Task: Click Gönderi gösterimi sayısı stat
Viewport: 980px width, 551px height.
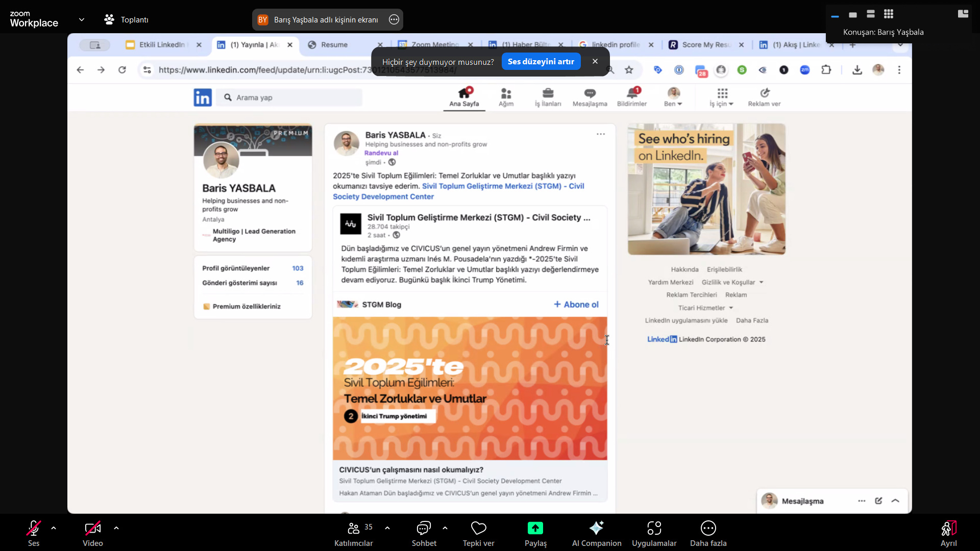Action: (x=253, y=283)
